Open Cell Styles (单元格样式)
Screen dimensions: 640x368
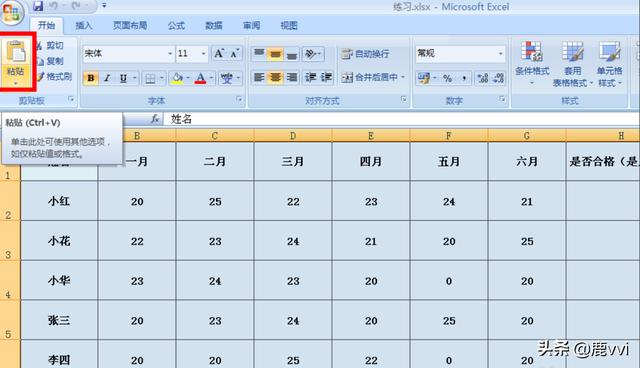(x=609, y=63)
